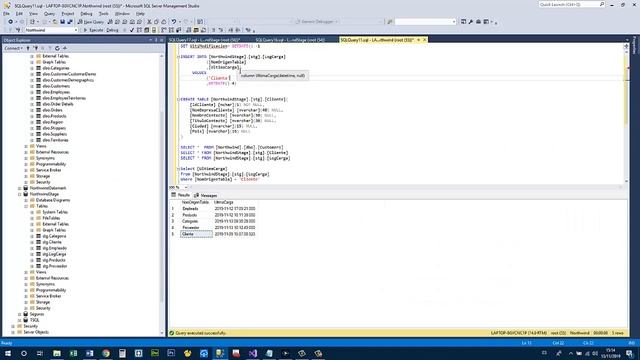Click the Paste toolbar icon

coord(164,22)
